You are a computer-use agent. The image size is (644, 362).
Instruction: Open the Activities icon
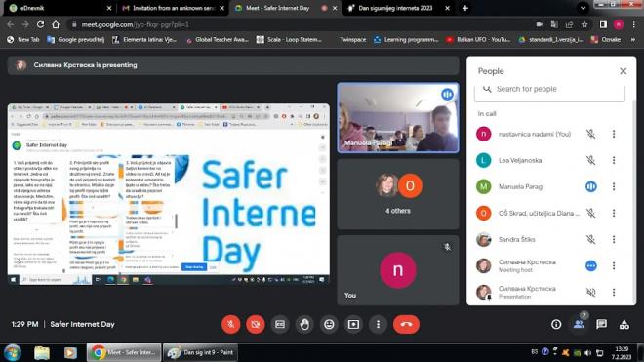pos(624,324)
